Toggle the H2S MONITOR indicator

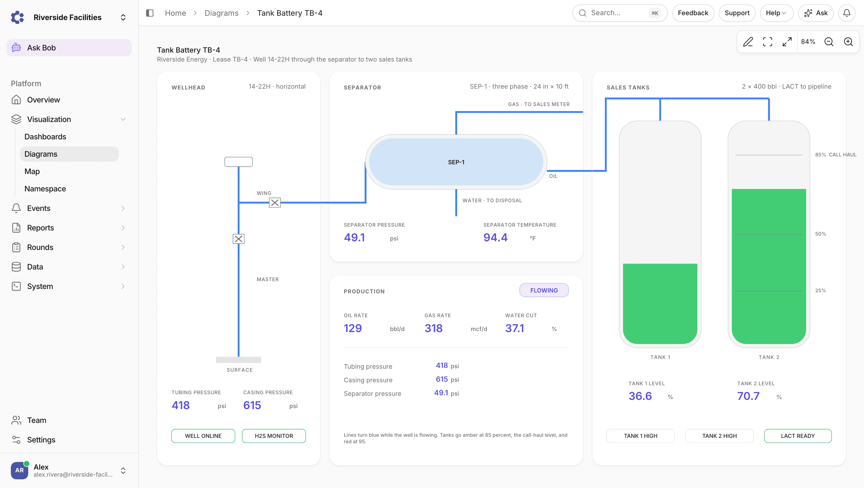click(274, 436)
